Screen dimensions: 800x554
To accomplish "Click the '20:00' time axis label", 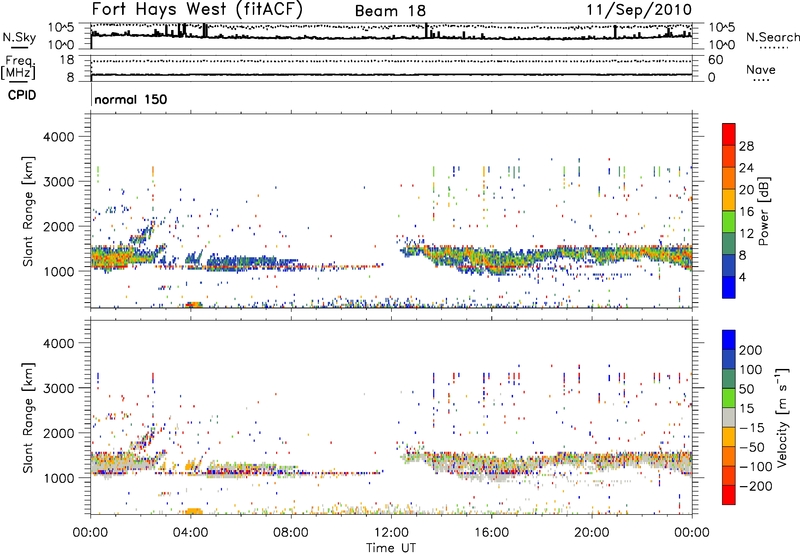I will [x=591, y=533].
